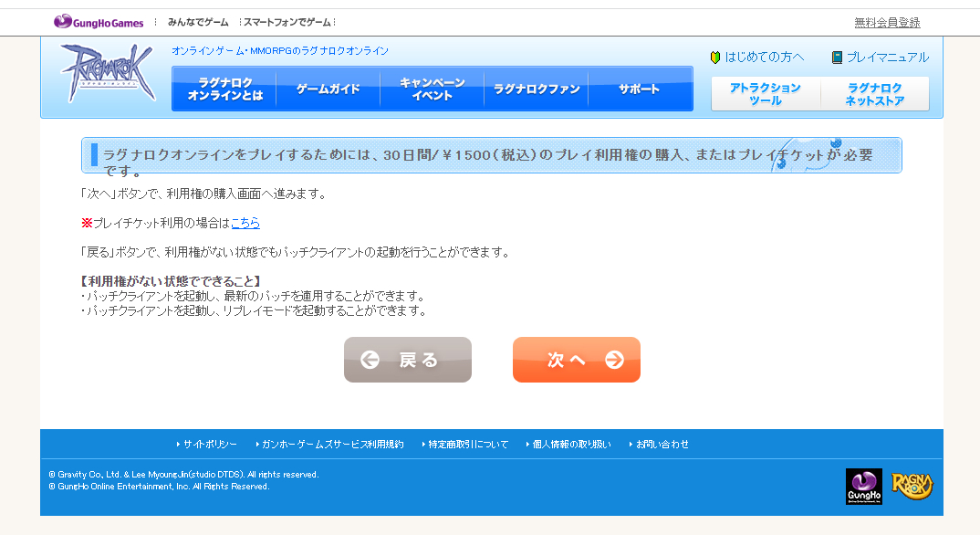The width and height of the screenshot is (980, 535).
Task: Click こちら link for play ticket
Action: 245,223
